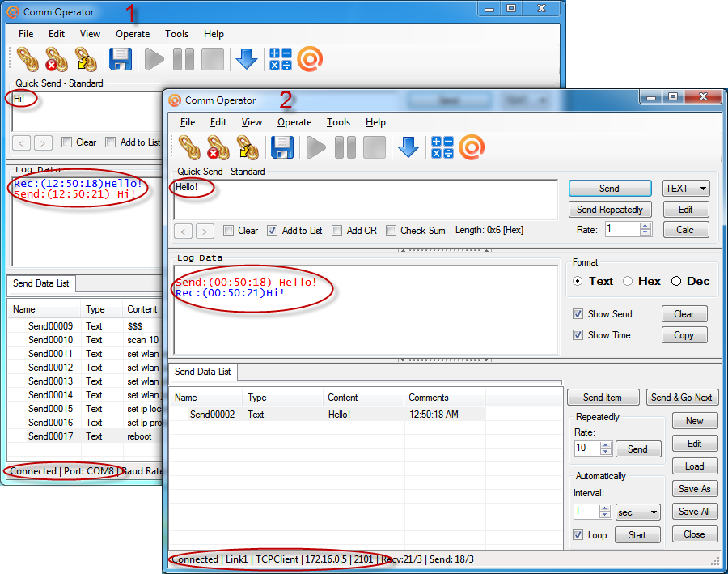Screen dimensions: 728x574
Task: Click the blue down arrow icon in window 2
Action: click(408, 147)
